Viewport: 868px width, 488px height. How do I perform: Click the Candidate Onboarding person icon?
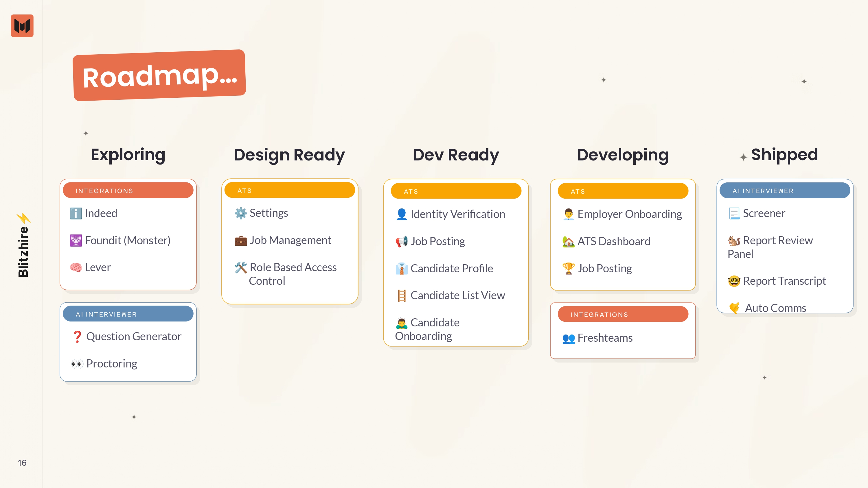coord(402,323)
